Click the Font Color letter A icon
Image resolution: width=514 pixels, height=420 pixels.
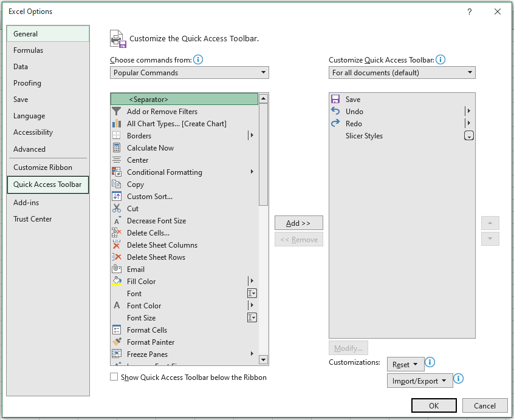click(x=117, y=305)
